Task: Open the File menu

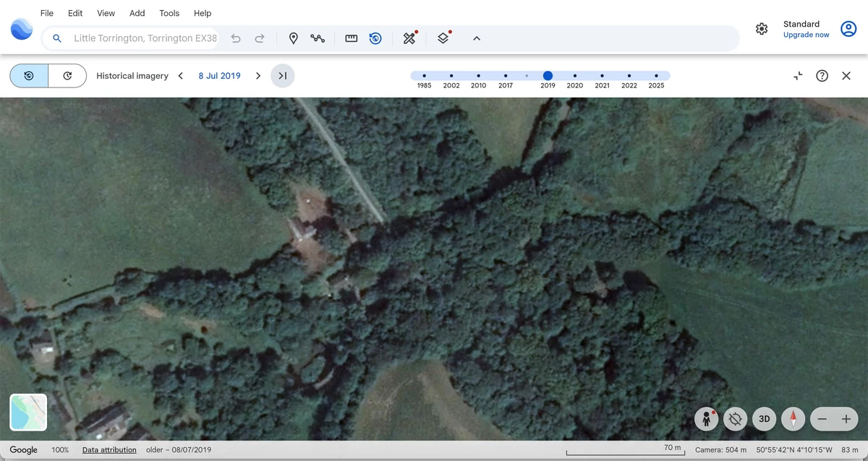Action: click(47, 13)
